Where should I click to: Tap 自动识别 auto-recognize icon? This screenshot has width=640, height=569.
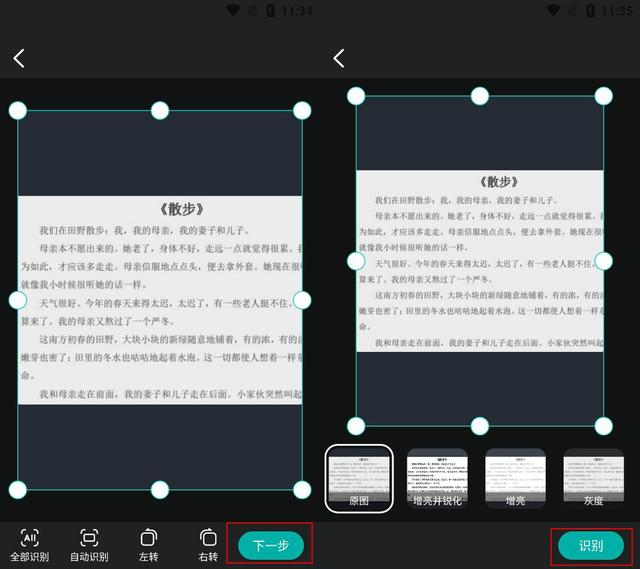tap(89, 538)
